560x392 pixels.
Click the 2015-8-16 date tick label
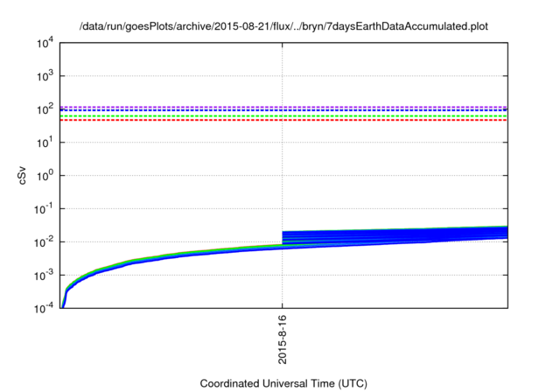(x=282, y=339)
